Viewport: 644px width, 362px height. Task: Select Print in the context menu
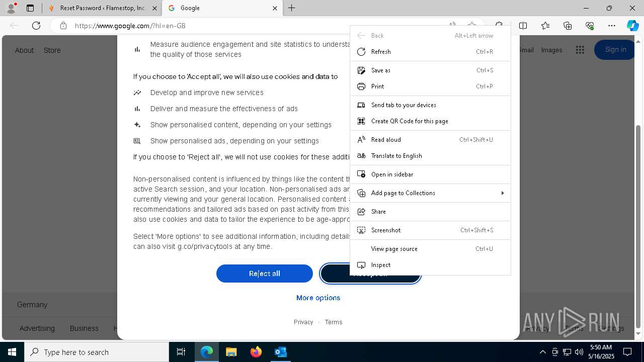430,86
